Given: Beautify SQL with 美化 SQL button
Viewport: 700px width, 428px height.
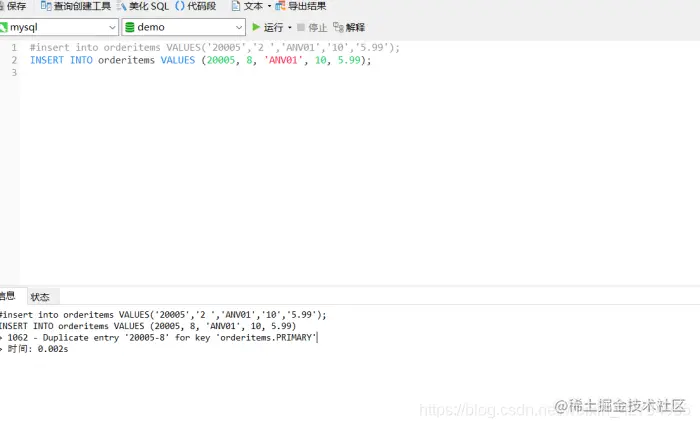Looking at the screenshot, I should coord(143,6).
